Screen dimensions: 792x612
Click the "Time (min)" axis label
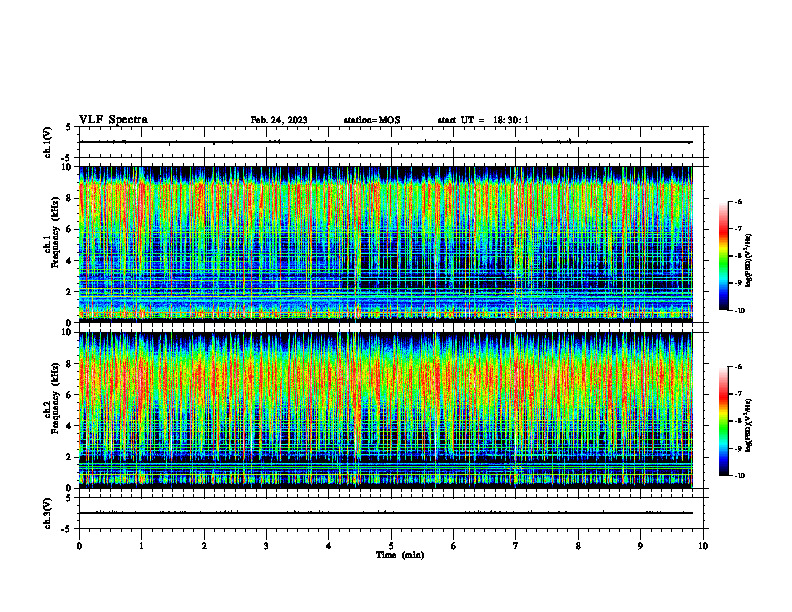(x=400, y=555)
